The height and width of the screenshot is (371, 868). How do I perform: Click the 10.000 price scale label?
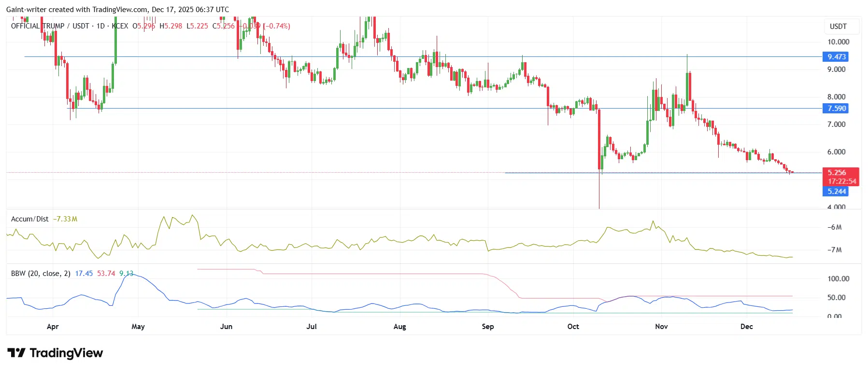[x=838, y=42]
